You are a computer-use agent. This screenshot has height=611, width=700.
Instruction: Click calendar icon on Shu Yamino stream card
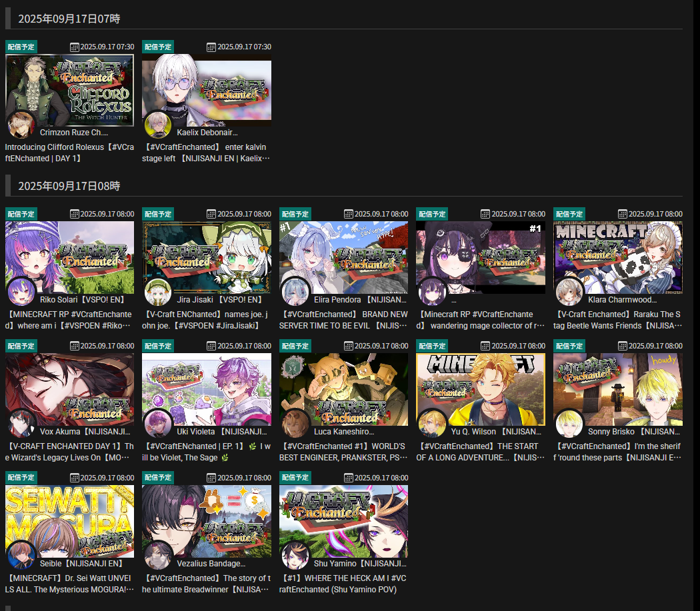pyautogui.click(x=348, y=478)
